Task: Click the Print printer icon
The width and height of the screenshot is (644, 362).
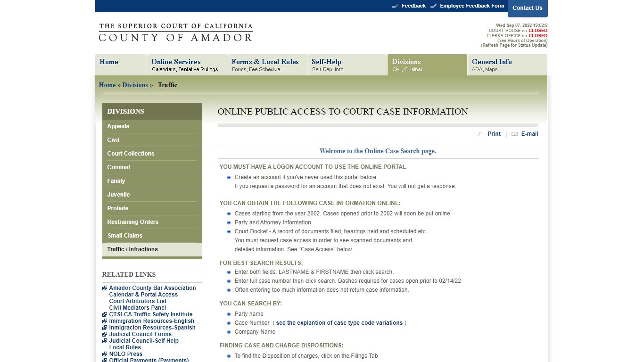Action: coord(481,134)
